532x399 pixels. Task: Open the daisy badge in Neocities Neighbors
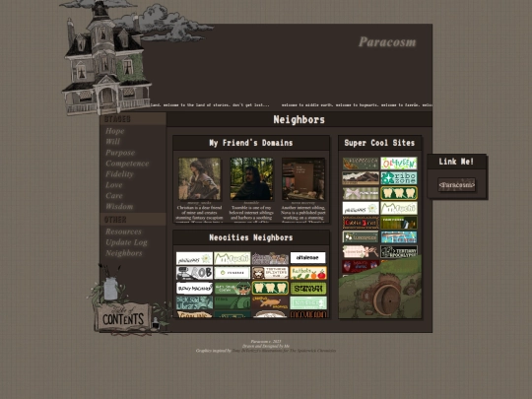pyautogui.click(x=194, y=258)
